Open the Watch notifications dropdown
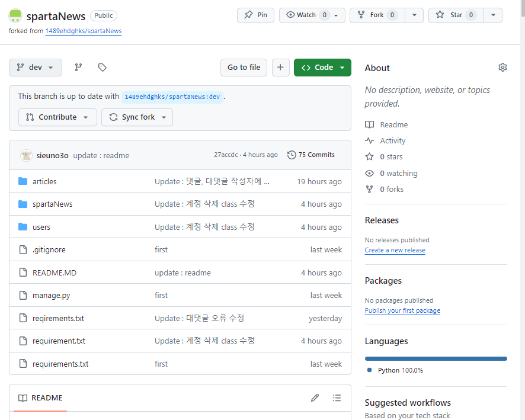The width and height of the screenshot is (525, 420). point(312,15)
